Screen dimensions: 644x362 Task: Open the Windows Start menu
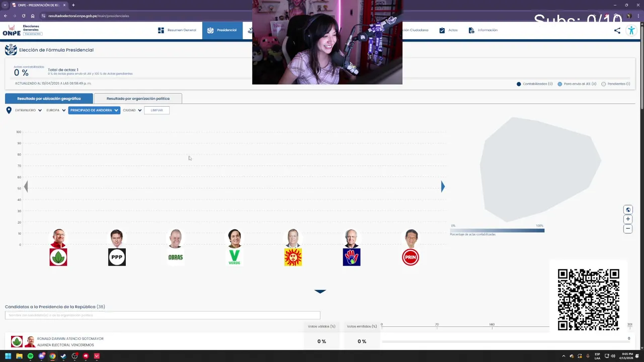coord(8,356)
